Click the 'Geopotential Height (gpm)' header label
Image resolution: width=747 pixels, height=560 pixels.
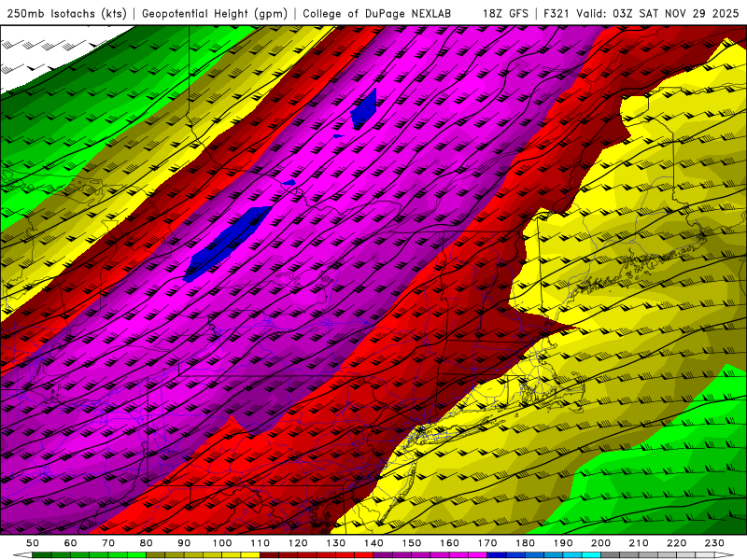pos(215,14)
